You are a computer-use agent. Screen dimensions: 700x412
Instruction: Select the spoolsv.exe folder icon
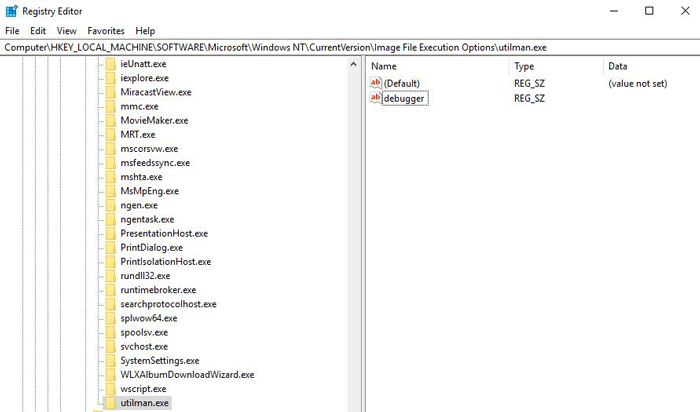click(111, 333)
